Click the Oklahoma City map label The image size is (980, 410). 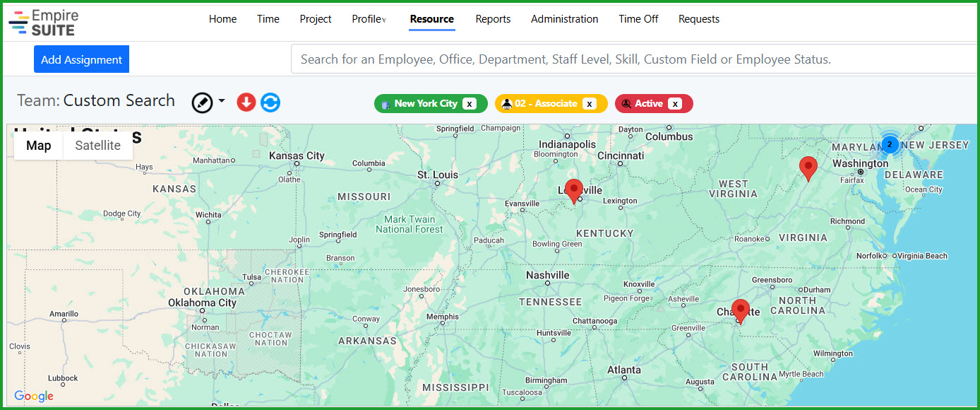click(202, 303)
